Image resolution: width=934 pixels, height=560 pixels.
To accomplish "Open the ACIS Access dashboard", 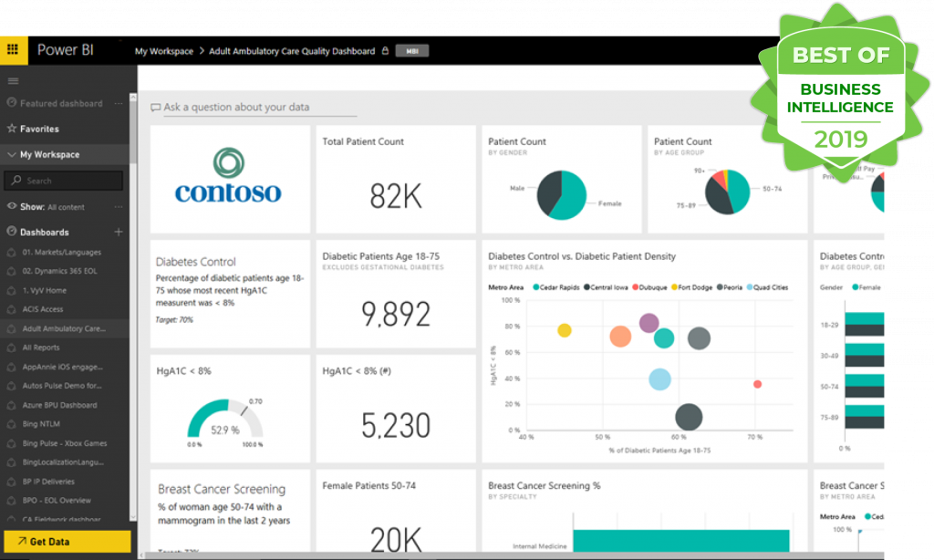I will [x=42, y=309].
